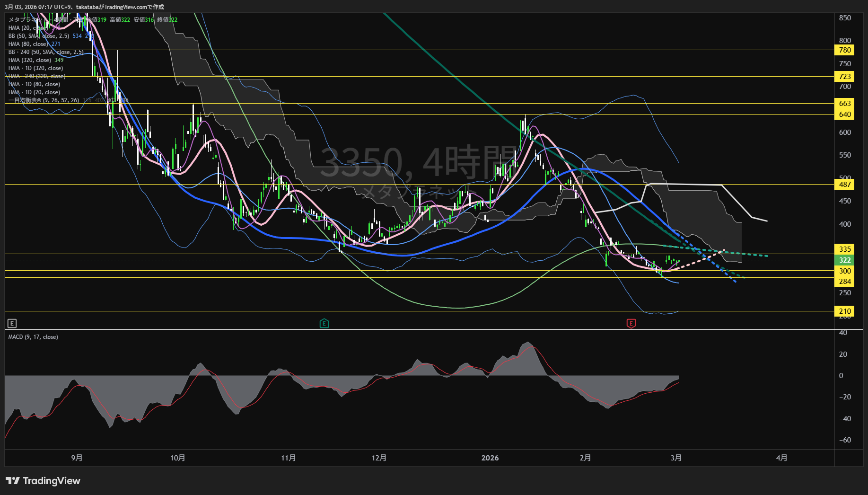Click the メタプラネット symbol title in legend
The height and width of the screenshot is (495, 868).
[x=24, y=20]
